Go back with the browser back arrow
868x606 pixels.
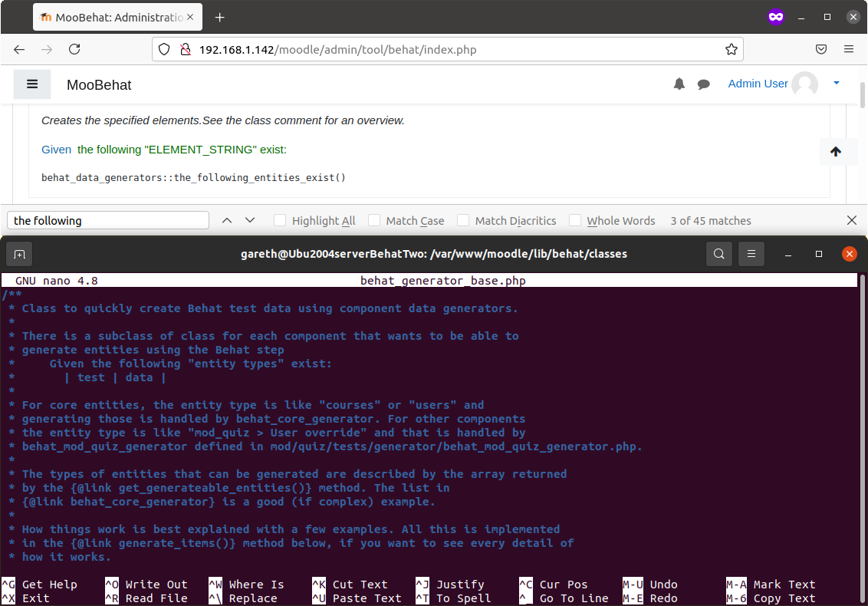[x=19, y=49]
